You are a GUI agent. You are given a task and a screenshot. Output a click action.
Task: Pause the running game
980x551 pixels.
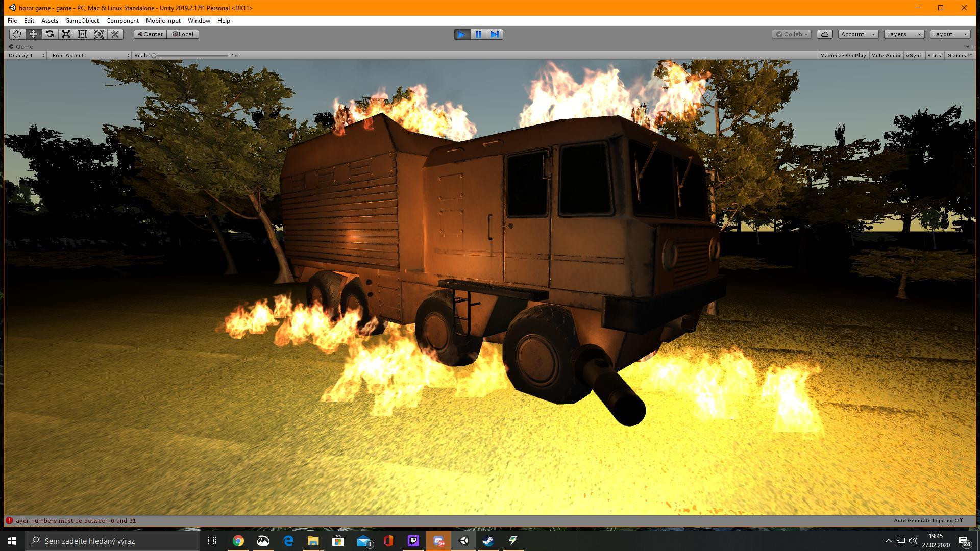(478, 34)
